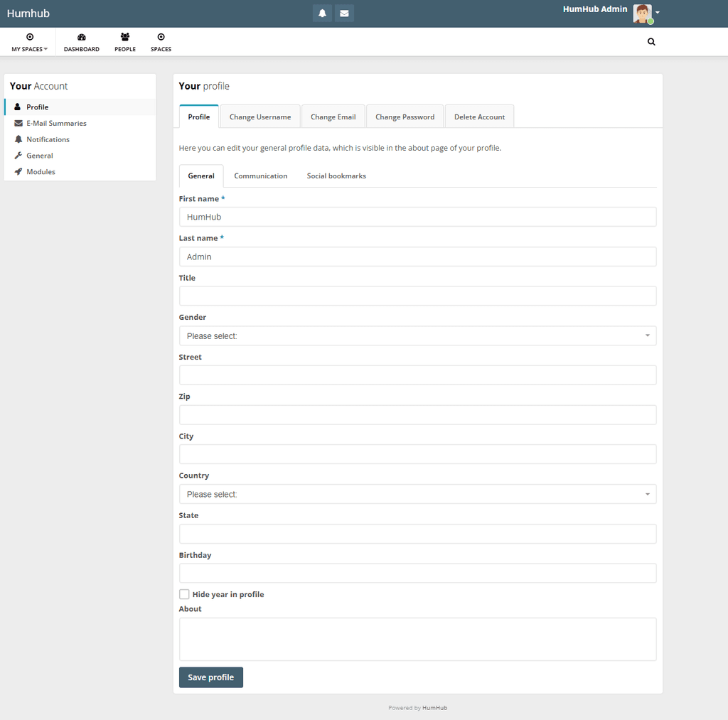Toggle Hide year in profile checkbox

click(x=184, y=594)
